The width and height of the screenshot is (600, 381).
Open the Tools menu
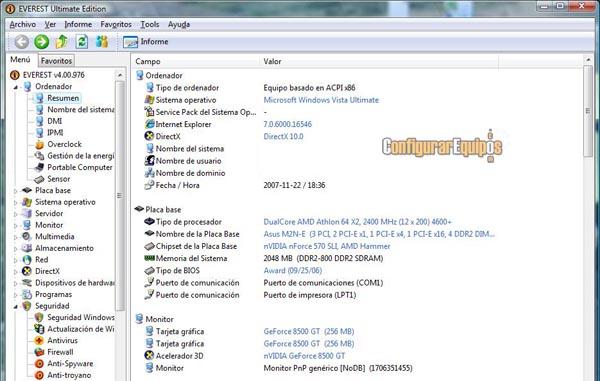pyautogui.click(x=150, y=24)
